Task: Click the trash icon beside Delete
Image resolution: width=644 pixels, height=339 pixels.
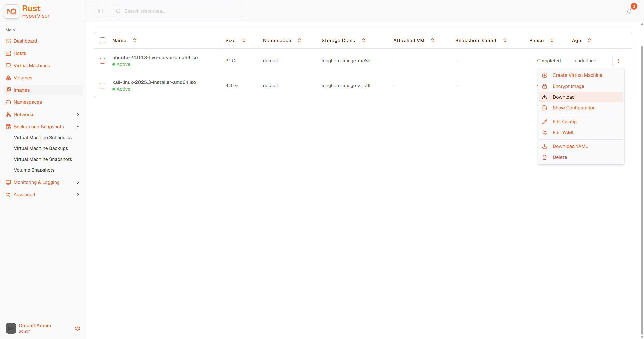Action: [x=545, y=157]
